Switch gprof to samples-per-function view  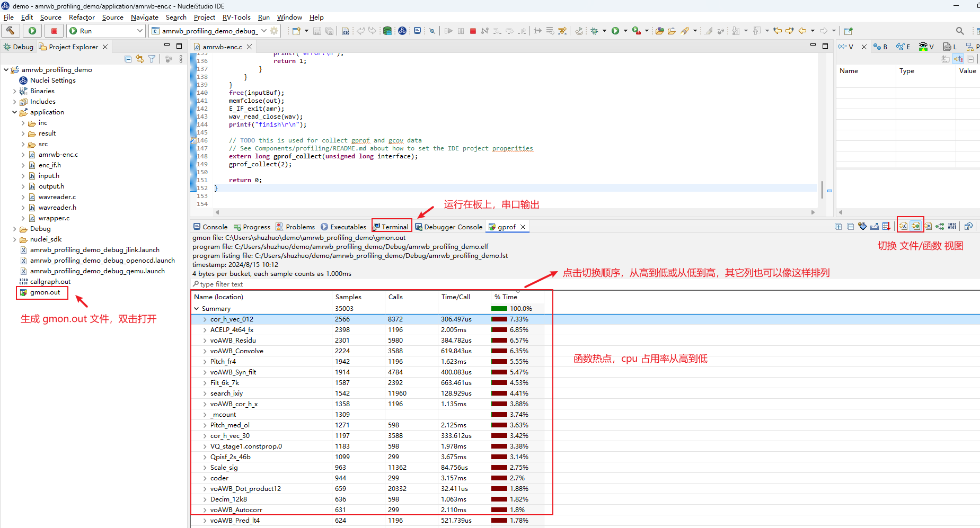(x=915, y=226)
